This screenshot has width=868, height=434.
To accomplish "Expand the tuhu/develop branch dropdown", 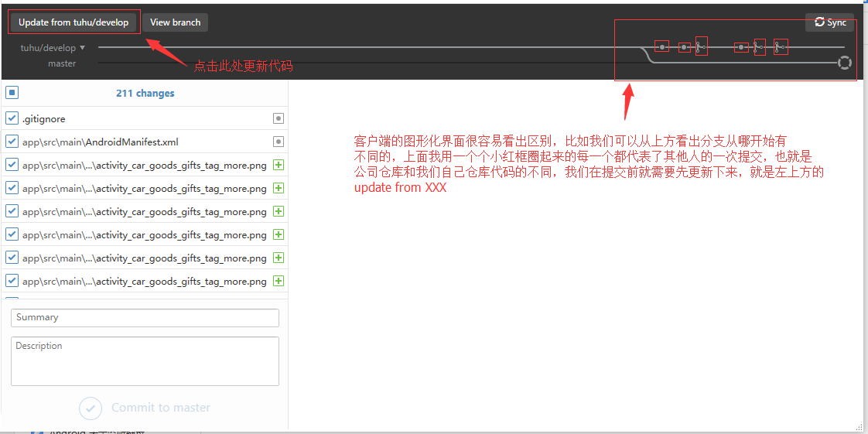I will tap(53, 48).
